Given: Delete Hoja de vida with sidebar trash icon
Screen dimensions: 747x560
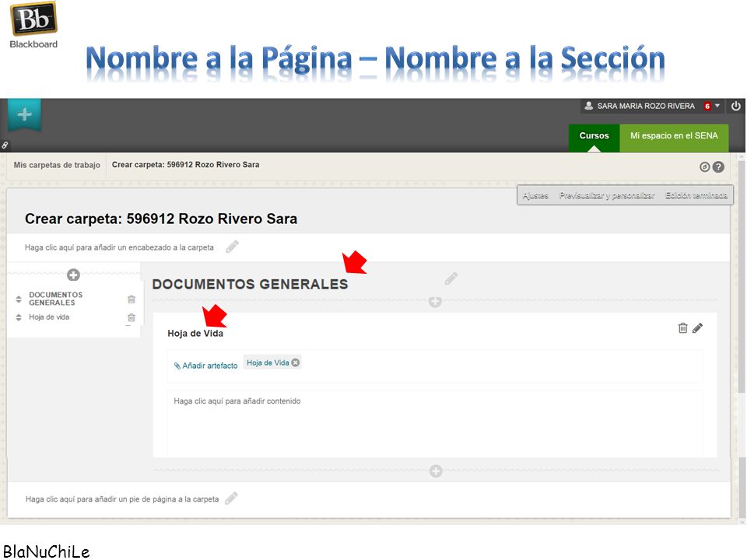Looking at the screenshot, I should click(132, 317).
